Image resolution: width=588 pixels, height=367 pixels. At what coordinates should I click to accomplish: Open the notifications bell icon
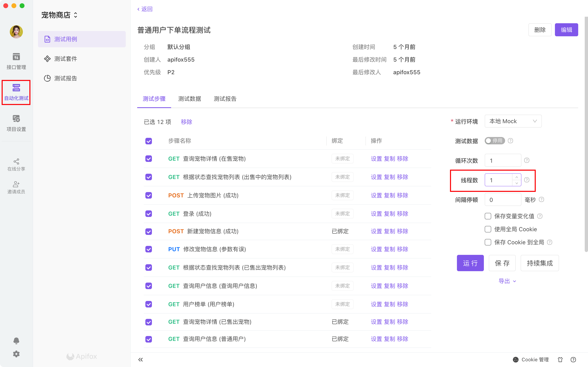16,340
